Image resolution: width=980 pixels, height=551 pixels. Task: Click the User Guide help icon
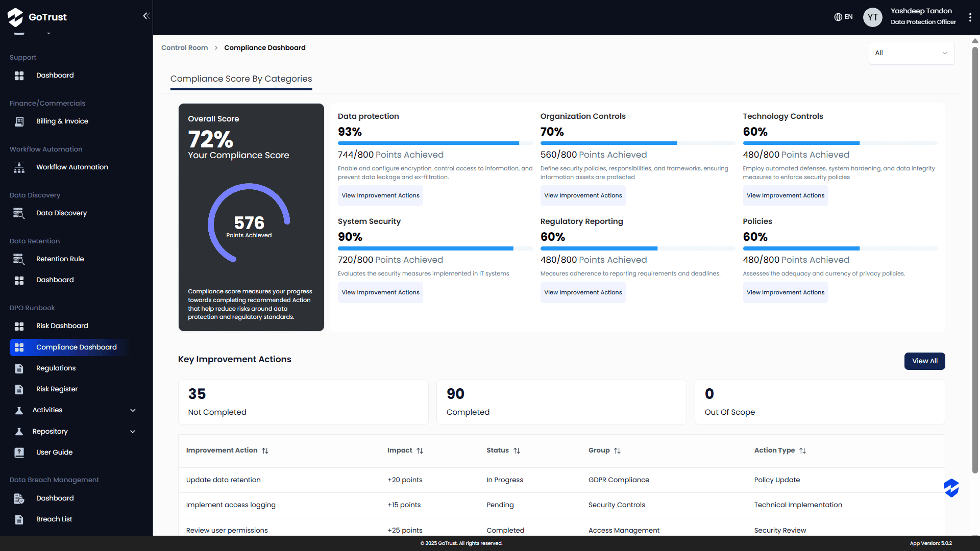point(19,453)
